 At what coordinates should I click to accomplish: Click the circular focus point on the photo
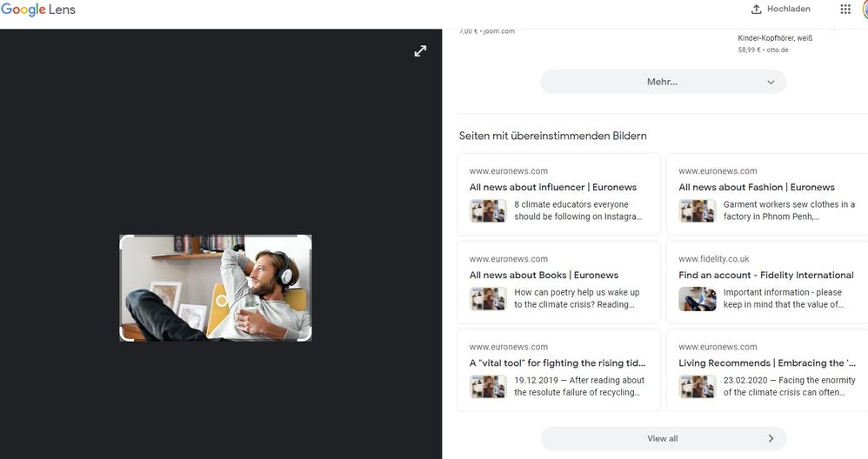click(x=222, y=301)
